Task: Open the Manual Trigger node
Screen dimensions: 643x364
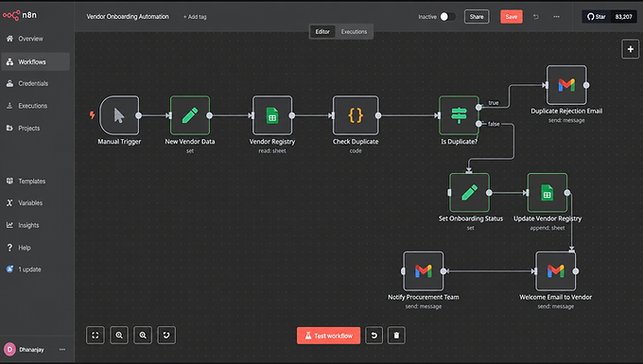Action: (119, 115)
